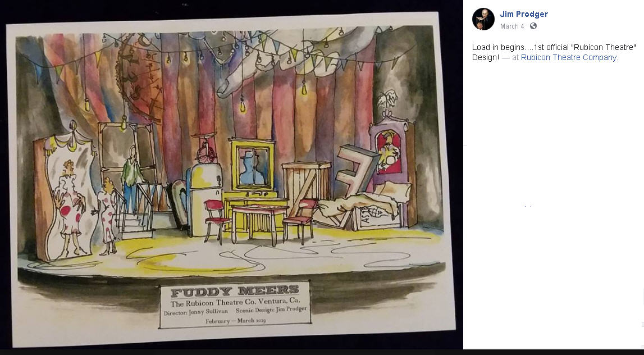Click the hanging yellow light bulb at center
Screen dimensions: 644x355
pyautogui.click(x=243, y=105)
